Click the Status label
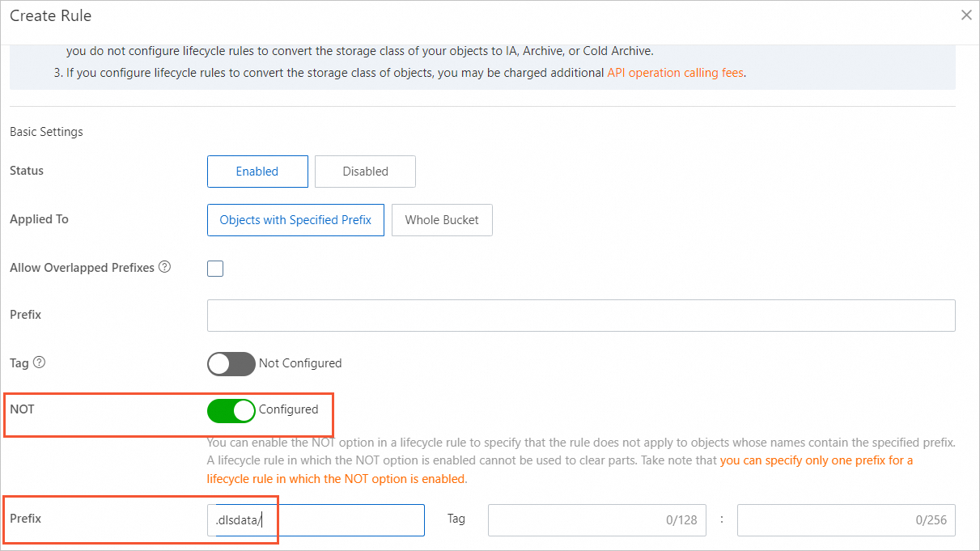980x551 pixels. (x=27, y=171)
